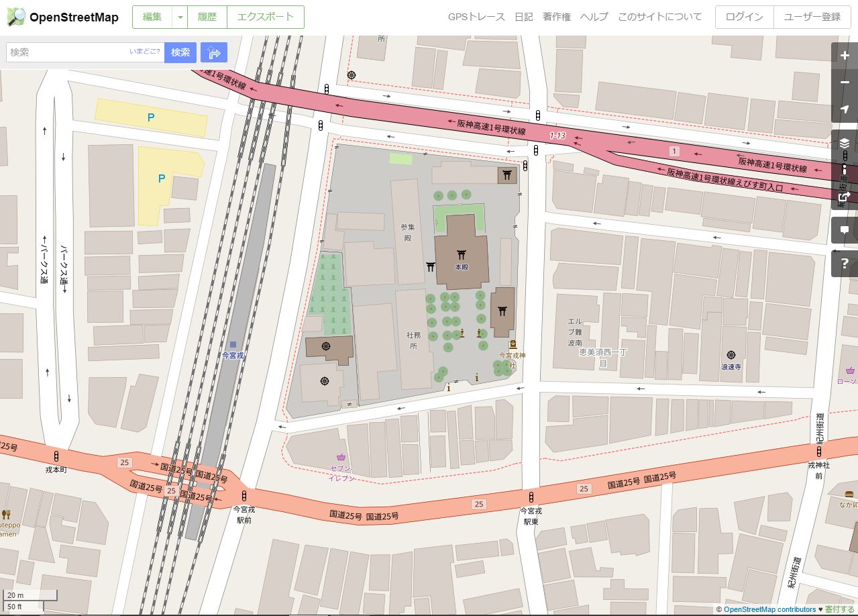Open the 著作権 copyright page
This screenshot has width=858, height=616.
pyautogui.click(x=557, y=17)
